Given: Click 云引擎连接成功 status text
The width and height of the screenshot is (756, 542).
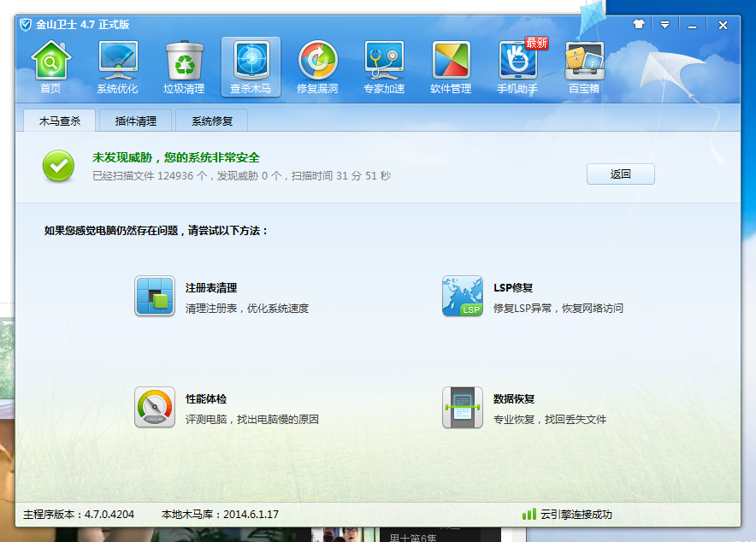Looking at the screenshot, I should (x=576, y=515).
